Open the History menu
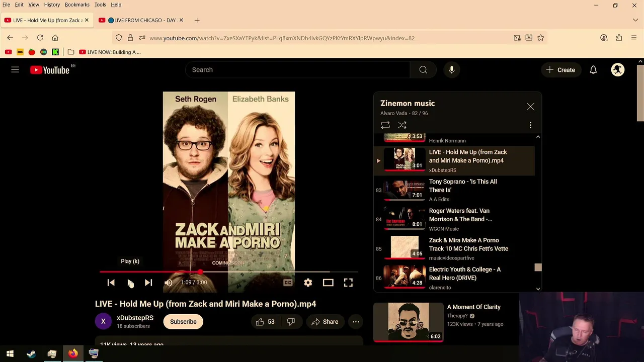Screen dimensions: 644x362 [x=52, y=5]
